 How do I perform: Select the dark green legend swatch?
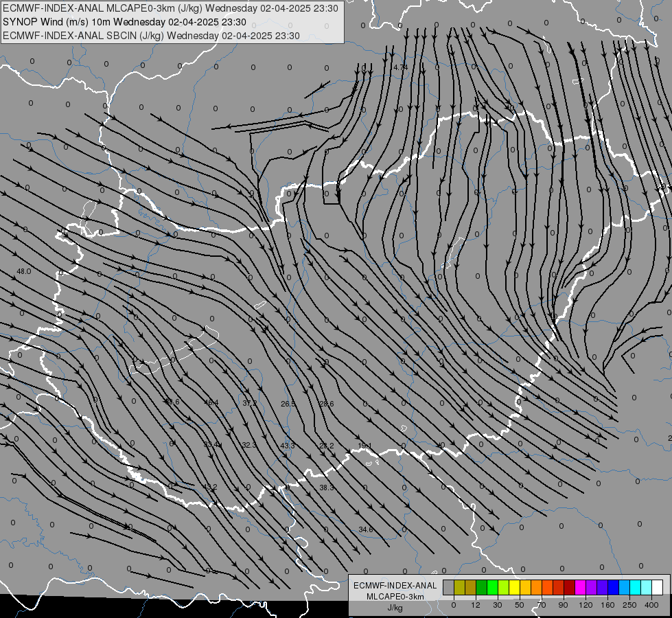point(481,588)
